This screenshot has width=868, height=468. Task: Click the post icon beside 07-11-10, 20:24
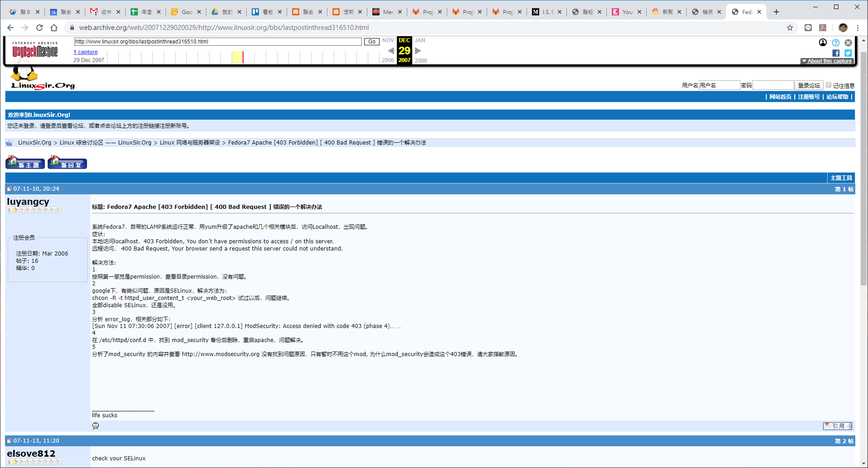click(x=9, y=189)
